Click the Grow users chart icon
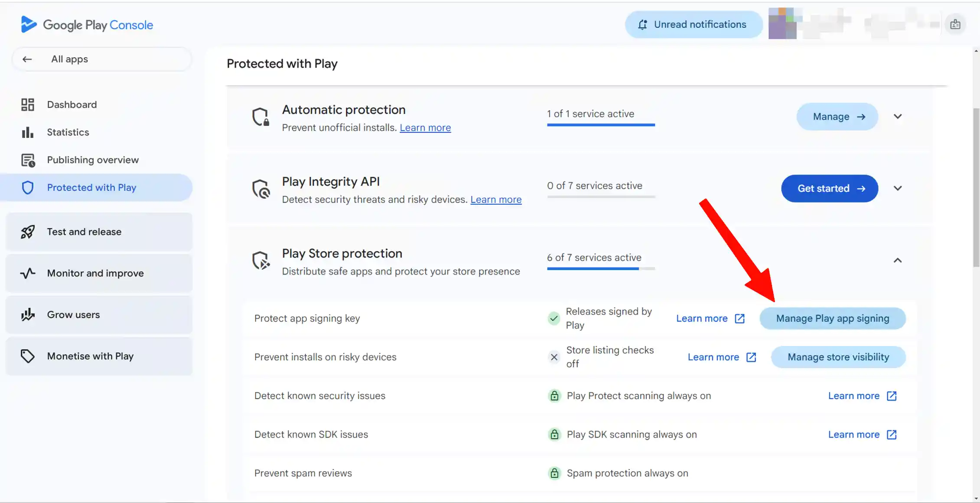This screenshot has width=980, height=503. (x=28, y=315)
